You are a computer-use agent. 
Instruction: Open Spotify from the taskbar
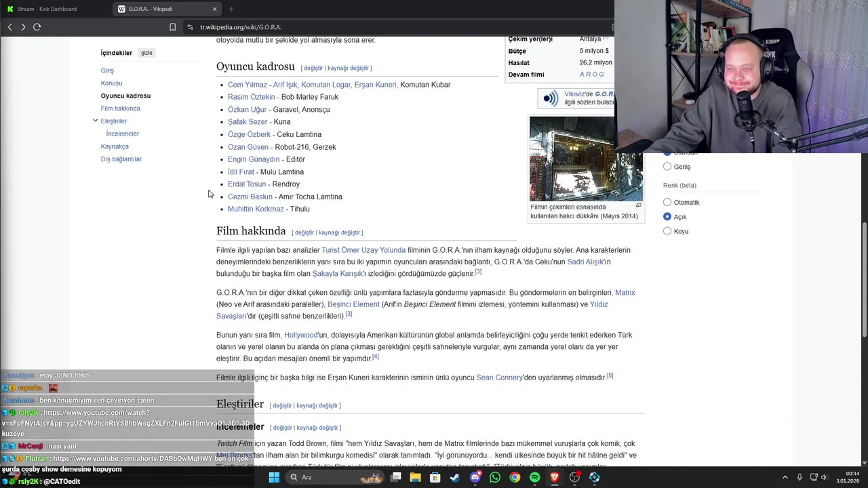(534, 477)
